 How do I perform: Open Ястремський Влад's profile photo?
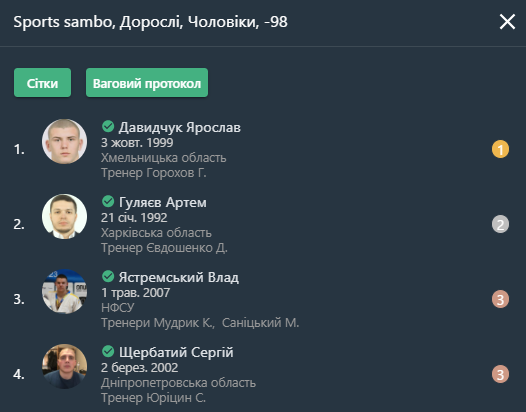tap(64, 291)
